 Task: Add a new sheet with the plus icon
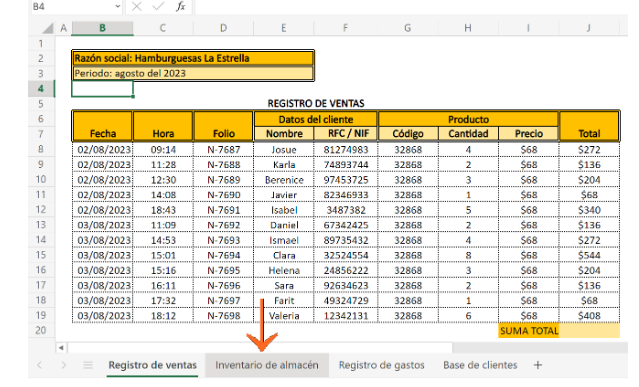pyautogui.click(x=538, y=365)
